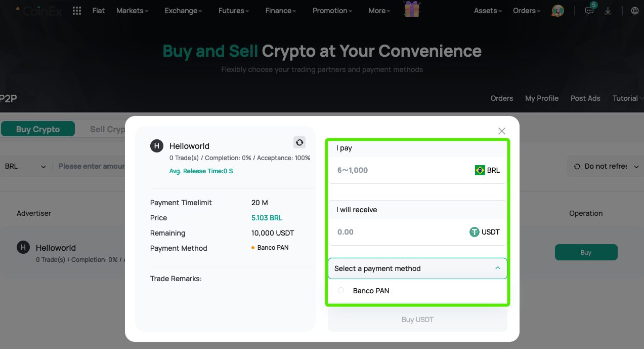Click the refresh icon beside Helloworld
Viewport: 644px width, 349px height.
[299, 142]
